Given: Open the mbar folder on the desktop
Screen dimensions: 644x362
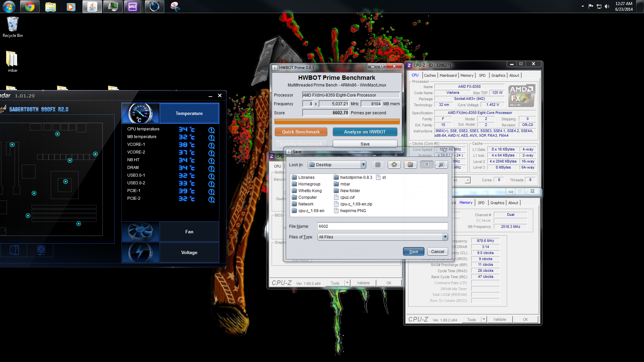Looking at the screenshot, I should pos(12,62).
